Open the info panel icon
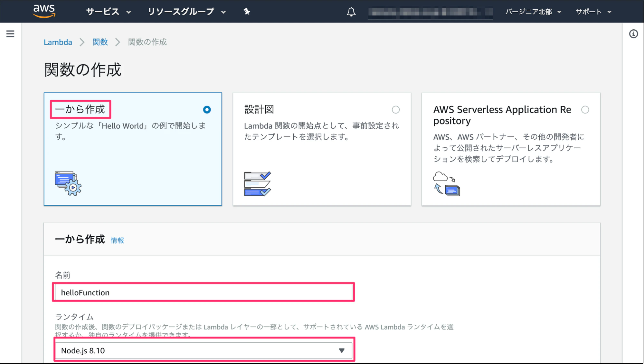The image size is (644, 364). click(x=633, y=34)
